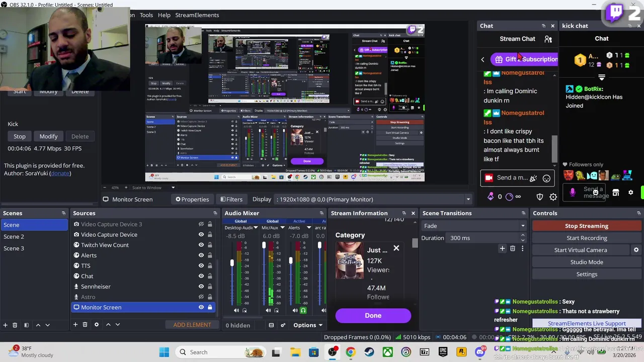
Task: Hide the TTS source
Action: (x=201, y=265)
